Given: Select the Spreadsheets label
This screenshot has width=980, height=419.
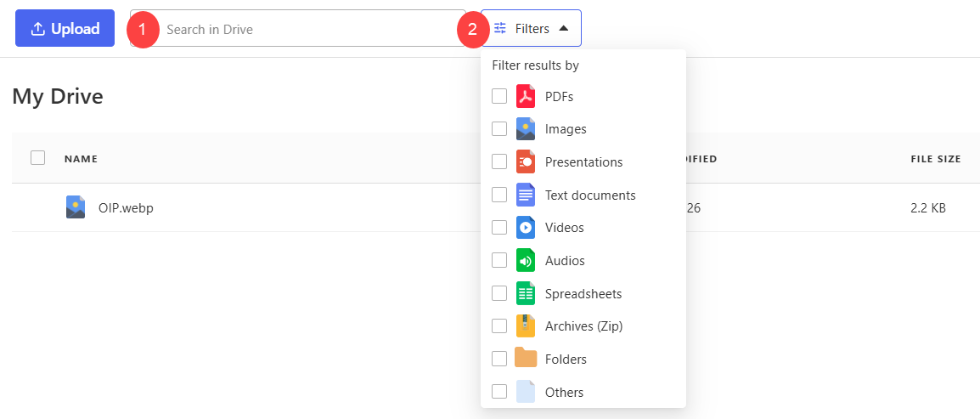Looking at the screenshot, I should [583, 293].
